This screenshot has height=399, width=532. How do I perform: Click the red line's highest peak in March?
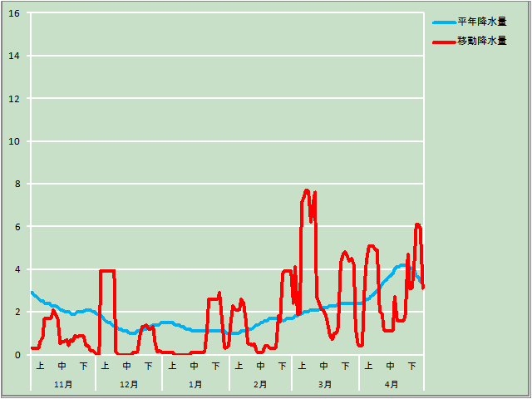[x=307, y=190]
